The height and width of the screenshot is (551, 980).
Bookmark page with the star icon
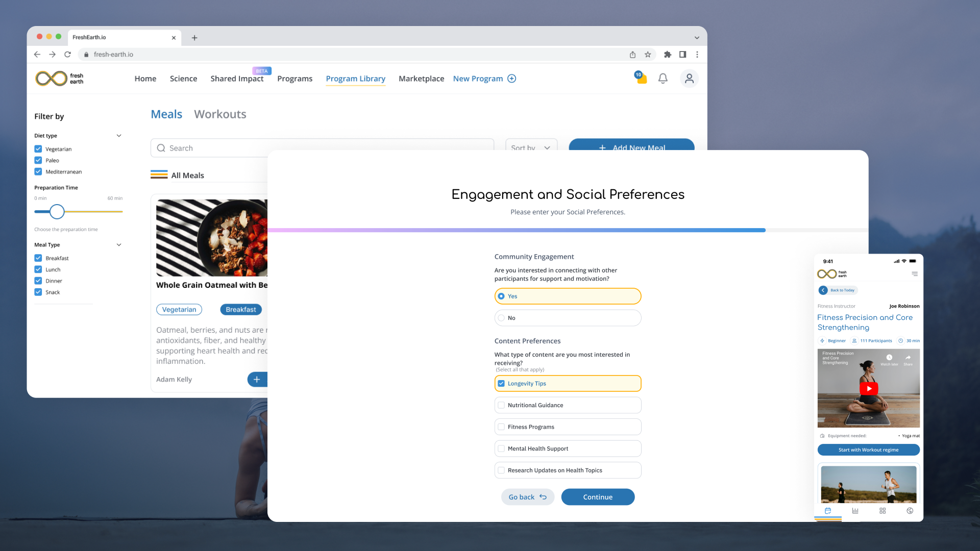[648, 55]
